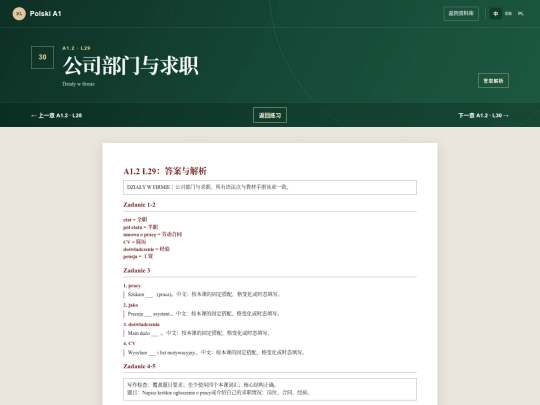Image resolution: width=540 pixels, height=405 pixels.
Task: Go to next lesson A1.2 · L30
Action: click(x=483, y=115)
